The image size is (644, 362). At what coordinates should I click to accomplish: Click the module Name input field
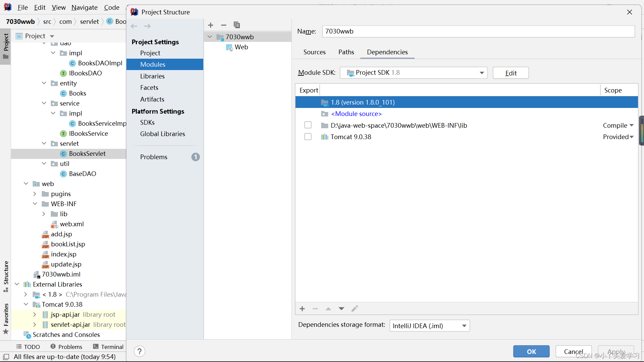pos(478,31)
